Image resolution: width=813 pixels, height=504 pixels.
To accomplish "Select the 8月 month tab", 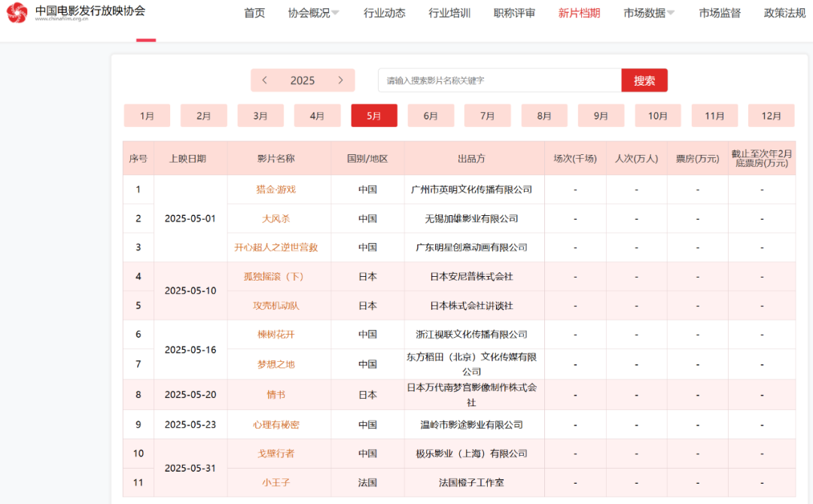I will coord(544,116).
